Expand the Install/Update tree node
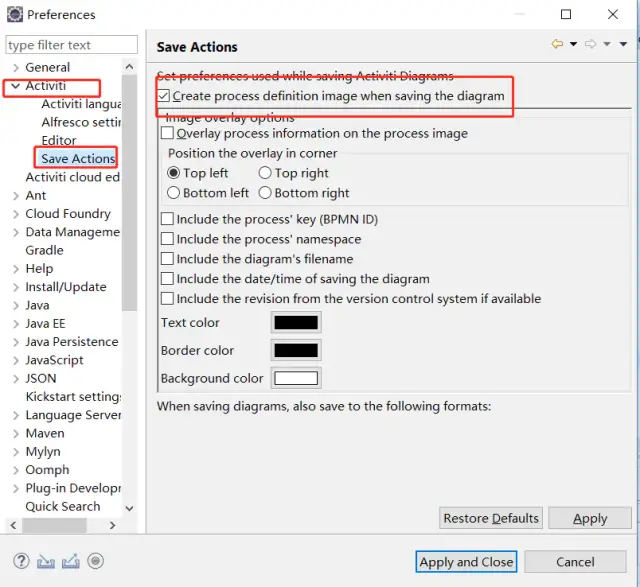 (16, 287)
